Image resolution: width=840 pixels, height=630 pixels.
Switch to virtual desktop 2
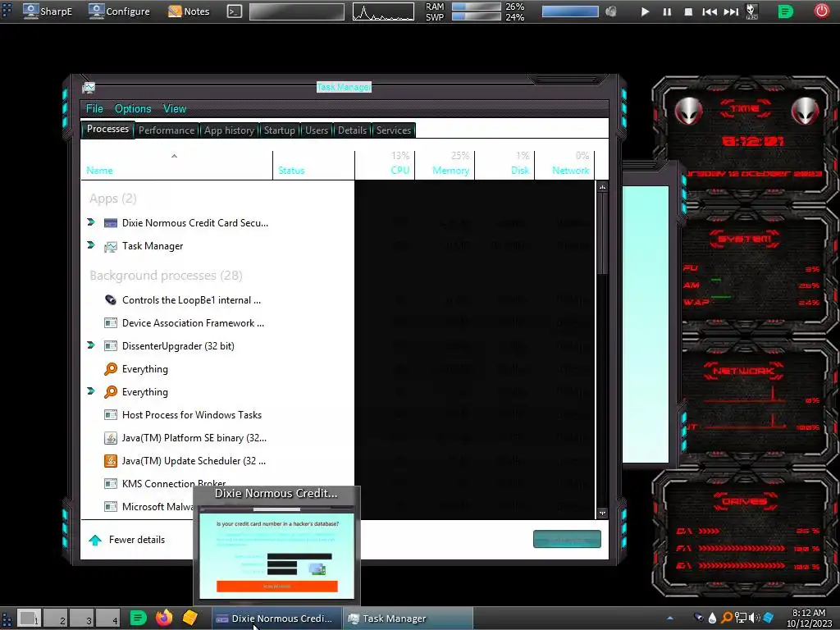[56, 619]
